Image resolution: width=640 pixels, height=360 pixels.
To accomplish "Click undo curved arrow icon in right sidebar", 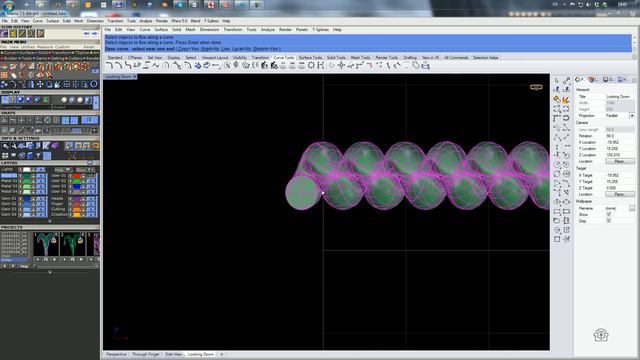I will (566, 118).
